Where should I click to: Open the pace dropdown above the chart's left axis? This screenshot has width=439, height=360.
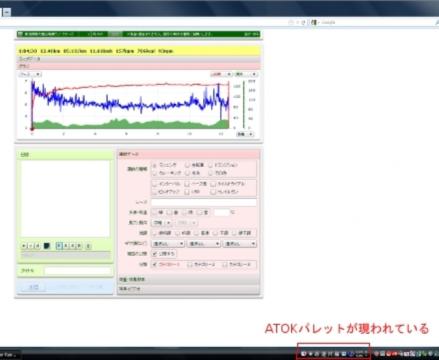tap(30, 74)
